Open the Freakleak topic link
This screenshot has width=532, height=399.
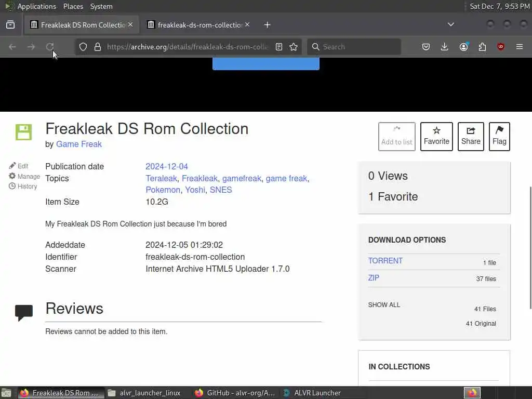[199, 179]
